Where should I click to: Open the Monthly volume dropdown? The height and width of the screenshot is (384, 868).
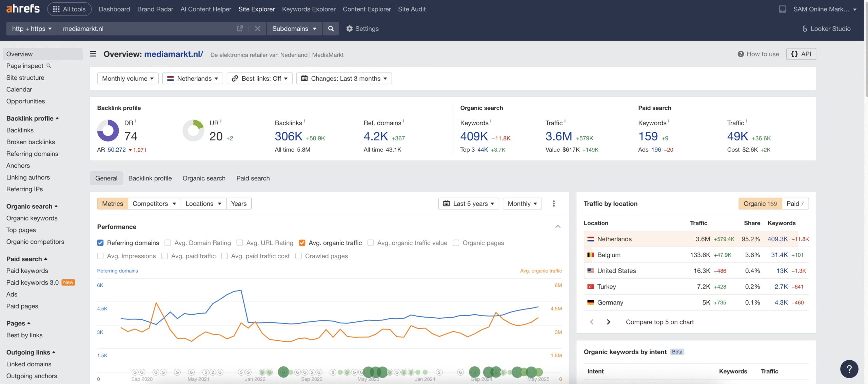pyautogui.click(x=127, y=79)
